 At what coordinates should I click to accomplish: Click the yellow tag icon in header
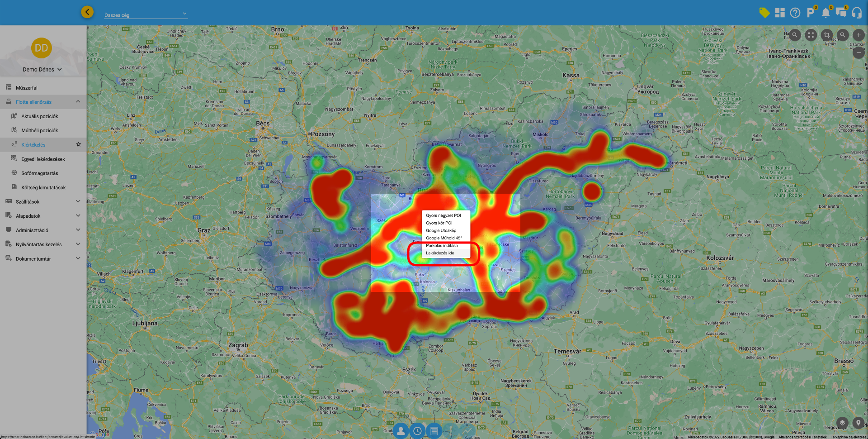764,13
